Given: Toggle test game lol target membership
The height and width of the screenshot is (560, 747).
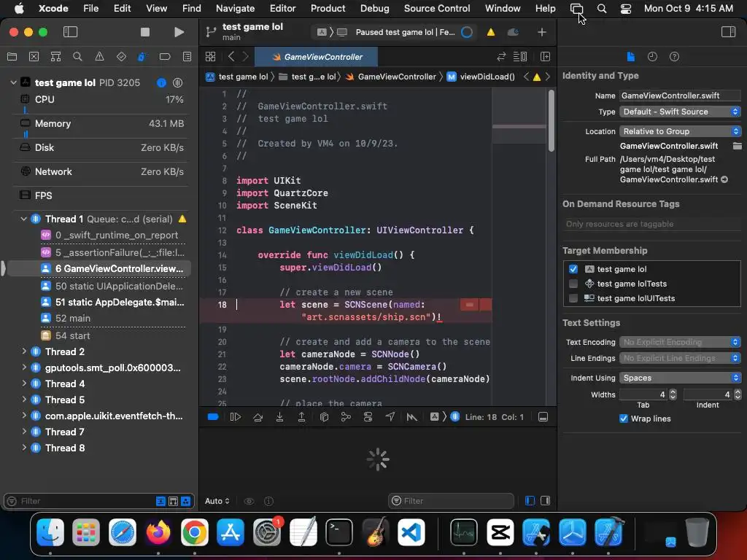Looking at the screenshot, I should click(573, 269).
